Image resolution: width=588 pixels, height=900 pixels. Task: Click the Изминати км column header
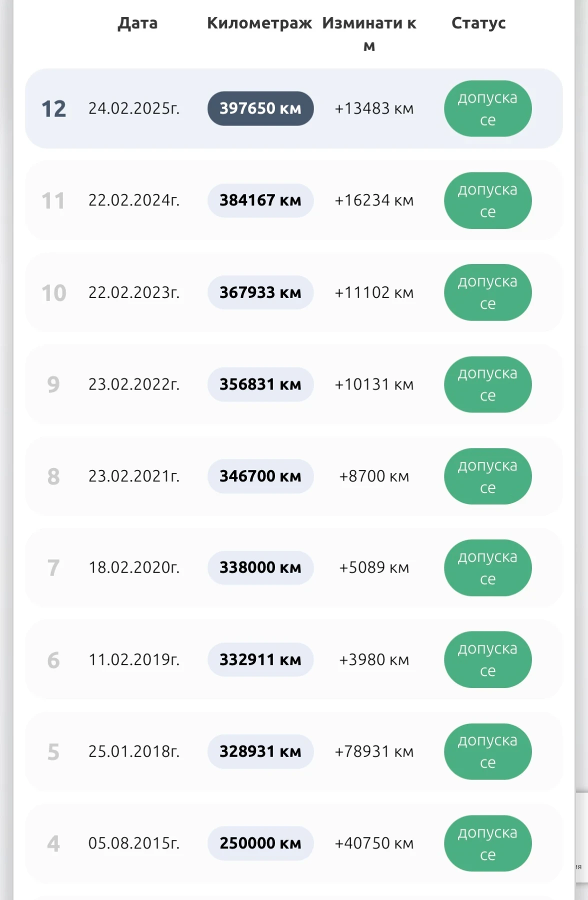coord(369,33)
